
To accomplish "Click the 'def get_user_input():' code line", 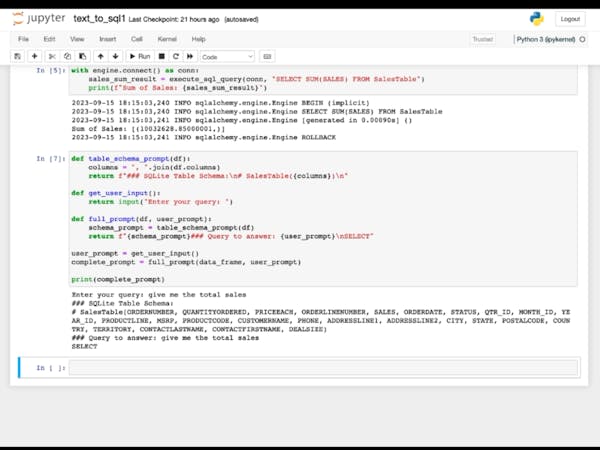I will coord(116,193).
